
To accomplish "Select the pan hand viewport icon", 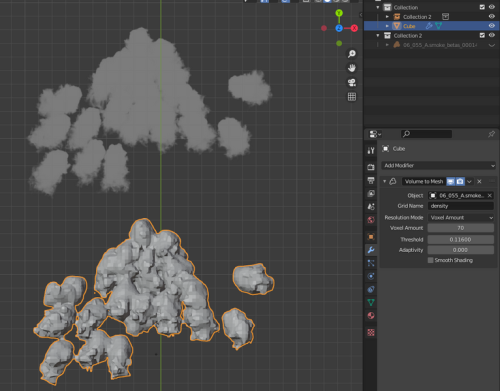I will 352,68.
